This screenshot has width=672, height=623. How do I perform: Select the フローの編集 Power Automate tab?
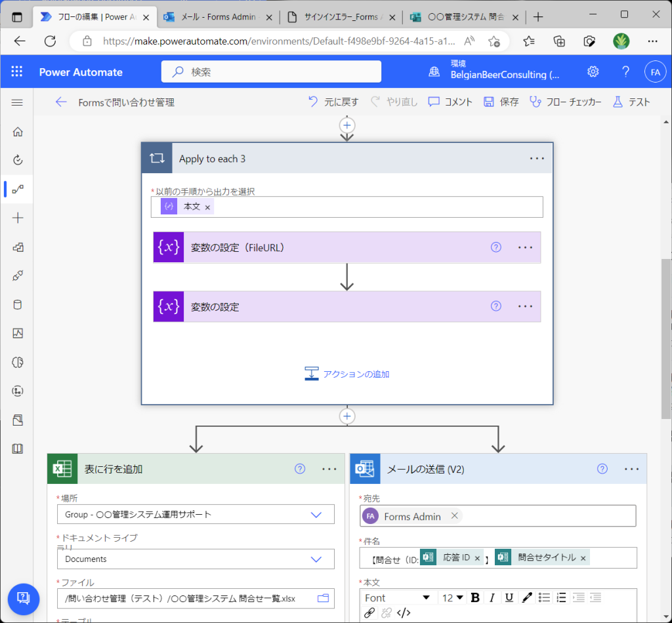click(95, 17)
